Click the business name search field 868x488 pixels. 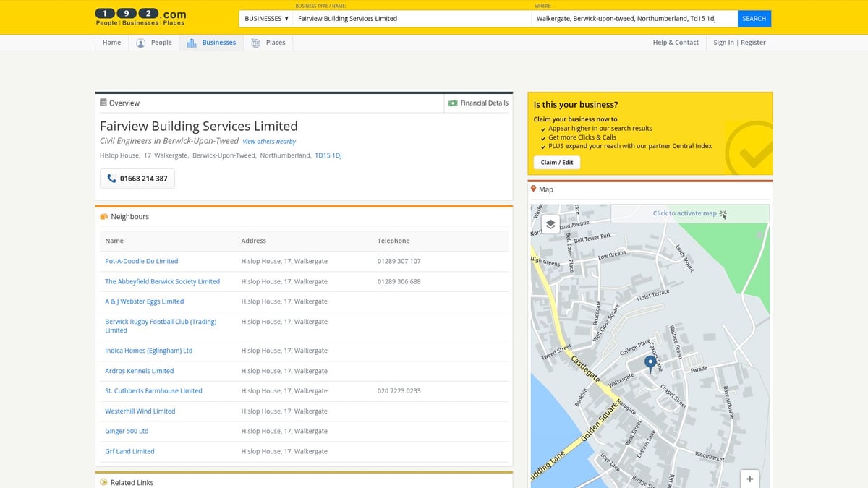[x=412, y=19]
